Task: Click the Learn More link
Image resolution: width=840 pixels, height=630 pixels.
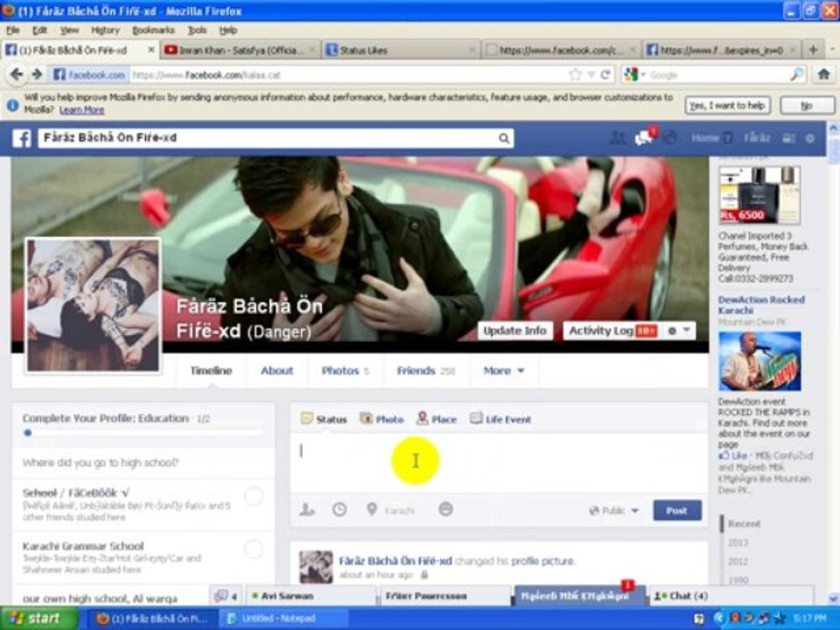Action: [81, 110]
